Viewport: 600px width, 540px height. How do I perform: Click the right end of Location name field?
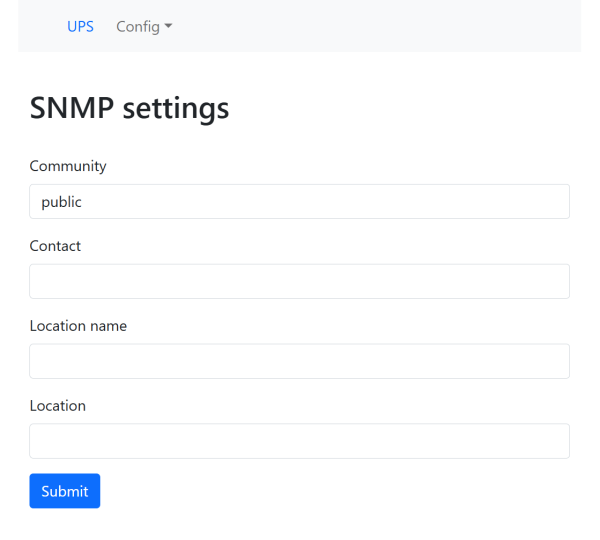click(555, 361)
